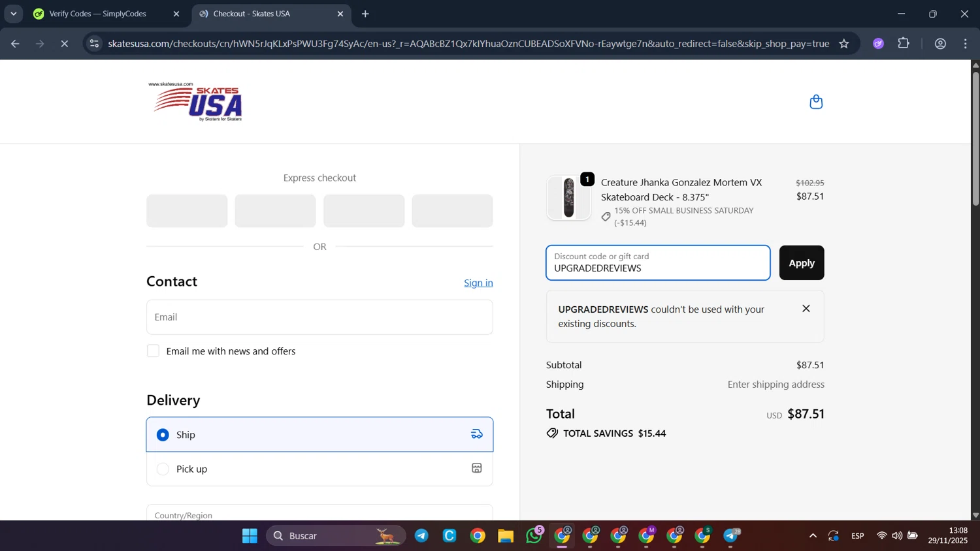Check Email me with news and offers
Image resolution: width=980 pixels, height=551 pixels.
[x=153, y=351]
